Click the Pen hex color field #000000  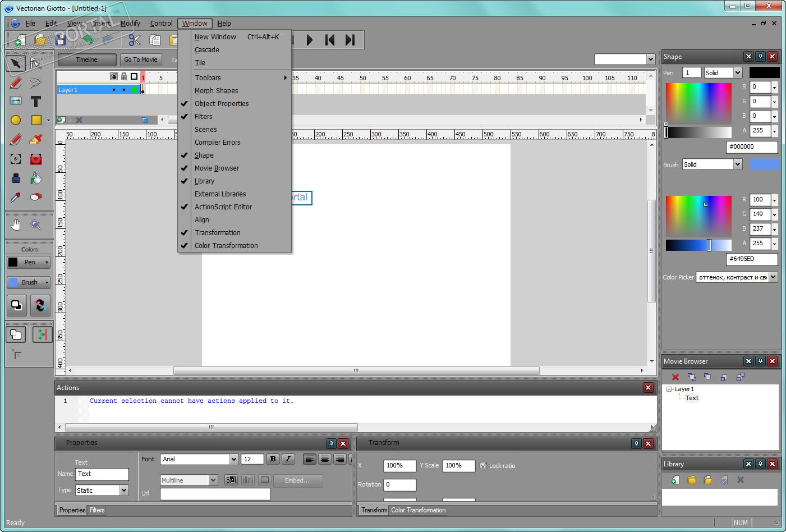[x=752, y=147]
